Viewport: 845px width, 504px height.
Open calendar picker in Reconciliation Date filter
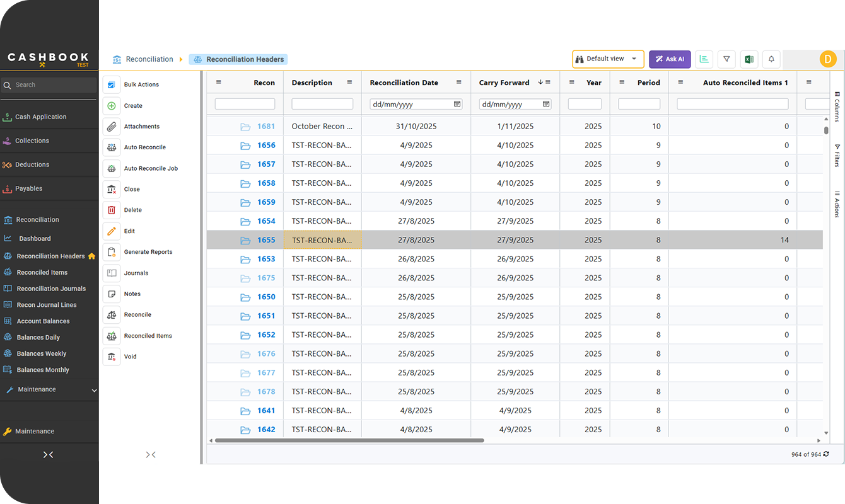[x=457, y=104]
